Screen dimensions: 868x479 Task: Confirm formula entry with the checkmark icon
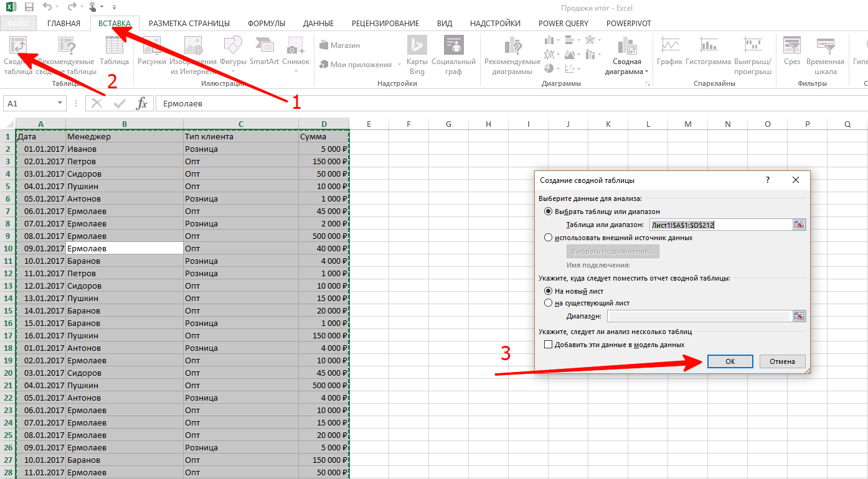pos(120,103)
